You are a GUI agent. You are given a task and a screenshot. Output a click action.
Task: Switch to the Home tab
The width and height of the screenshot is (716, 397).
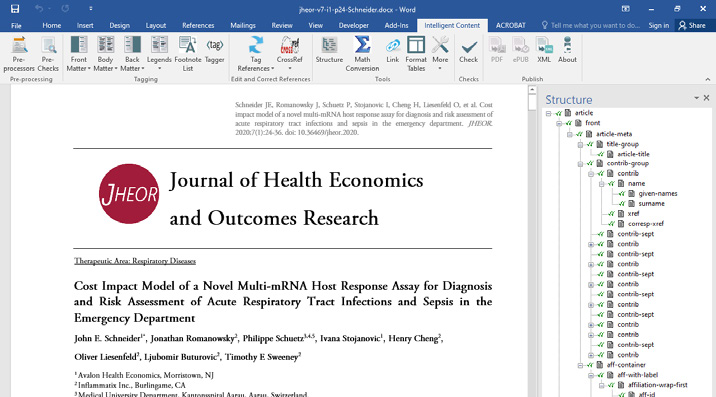[x=52, y=26]
